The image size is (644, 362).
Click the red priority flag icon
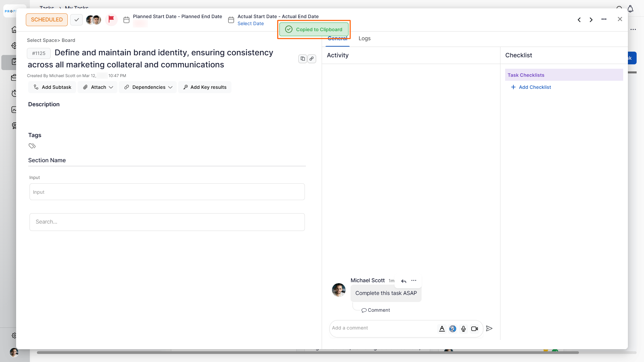(111, 19)
